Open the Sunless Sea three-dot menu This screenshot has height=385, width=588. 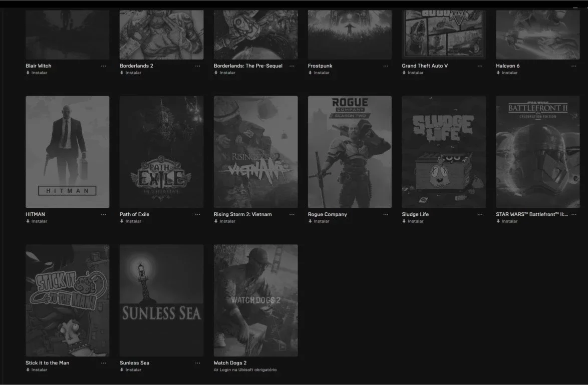tap(198, 363)
